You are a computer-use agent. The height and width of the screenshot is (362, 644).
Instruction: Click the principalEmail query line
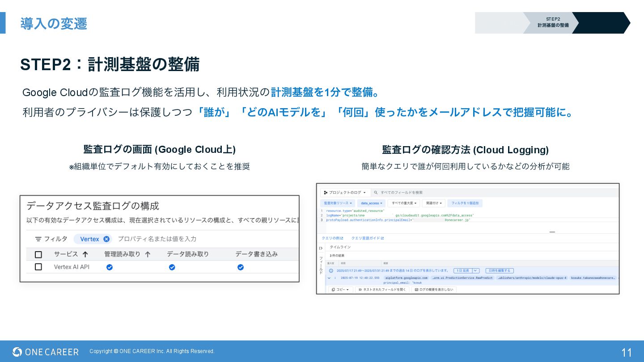click(398, 220)
